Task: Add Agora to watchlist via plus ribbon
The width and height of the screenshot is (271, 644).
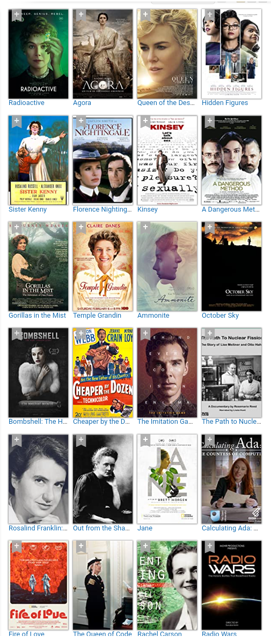Action: point(81,16)
